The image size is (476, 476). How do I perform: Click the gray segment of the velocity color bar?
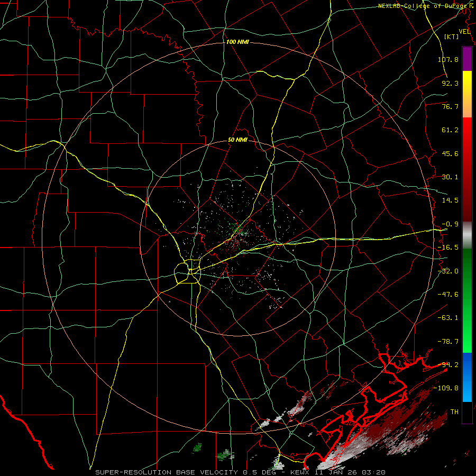click(x=467, y=235)
